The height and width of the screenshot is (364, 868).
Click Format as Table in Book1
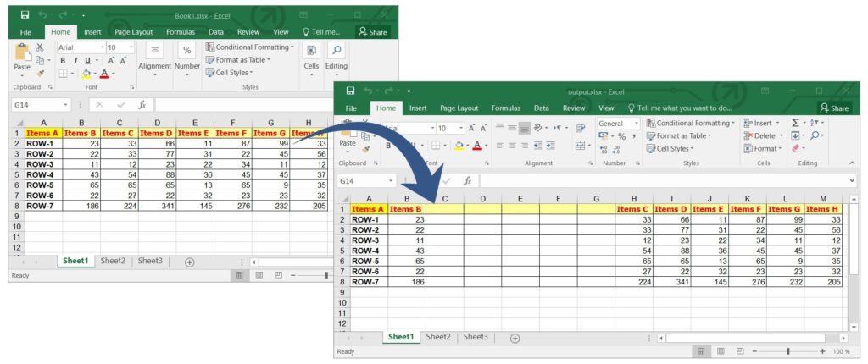click(242, 60)
